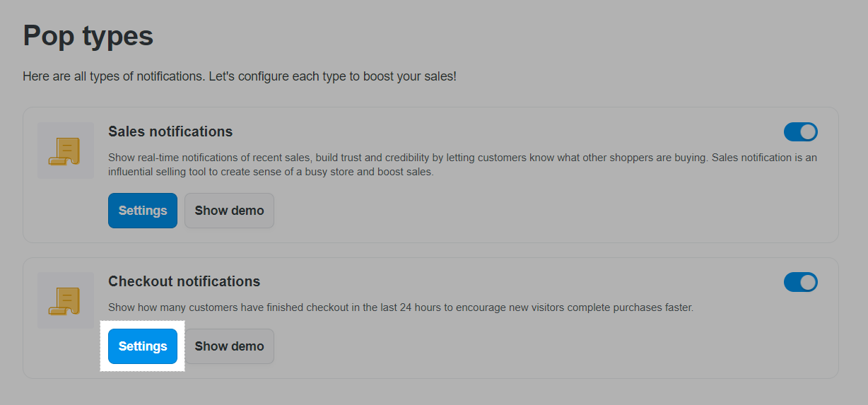Click empty space right of Pop types heading
868x405 pixels.
click(495, 35)
